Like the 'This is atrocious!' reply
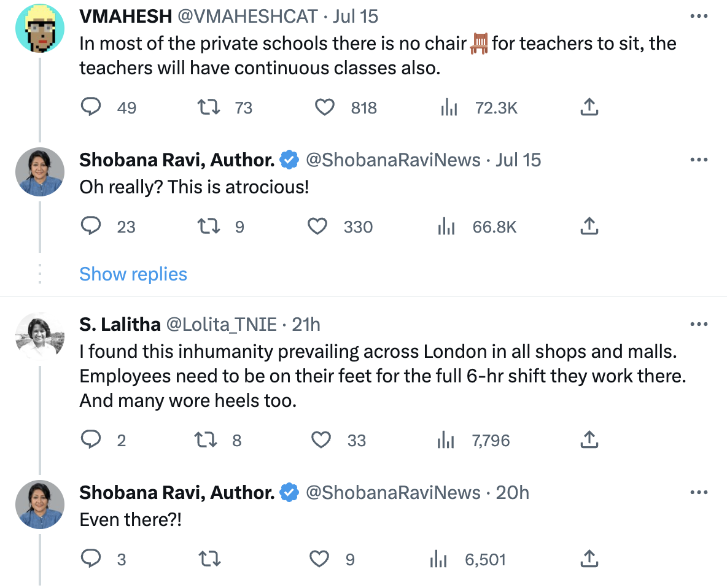This screenshot has width=727, height=588. coord(317,227)
